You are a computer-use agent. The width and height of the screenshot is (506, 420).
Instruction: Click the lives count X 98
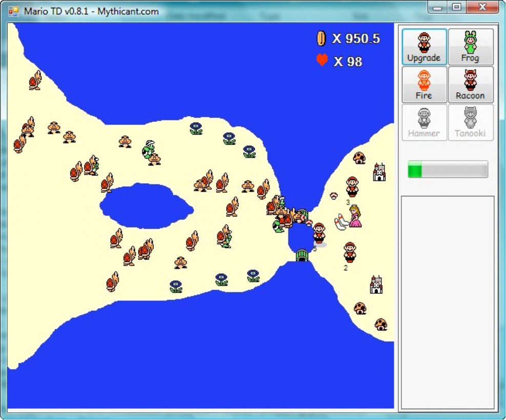pyautogui.click(x=348, y=62)
